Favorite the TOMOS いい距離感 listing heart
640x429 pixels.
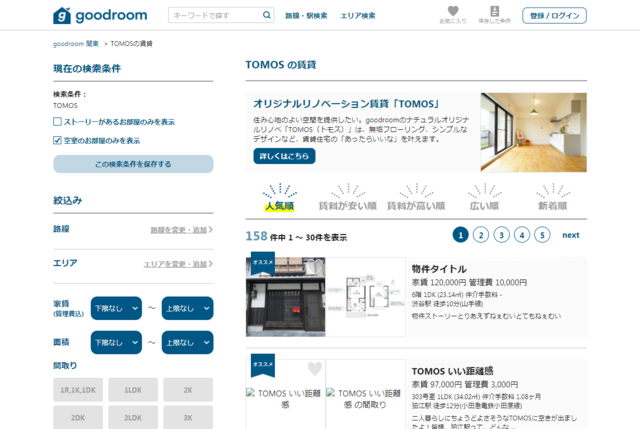click(x=315, y=369)
